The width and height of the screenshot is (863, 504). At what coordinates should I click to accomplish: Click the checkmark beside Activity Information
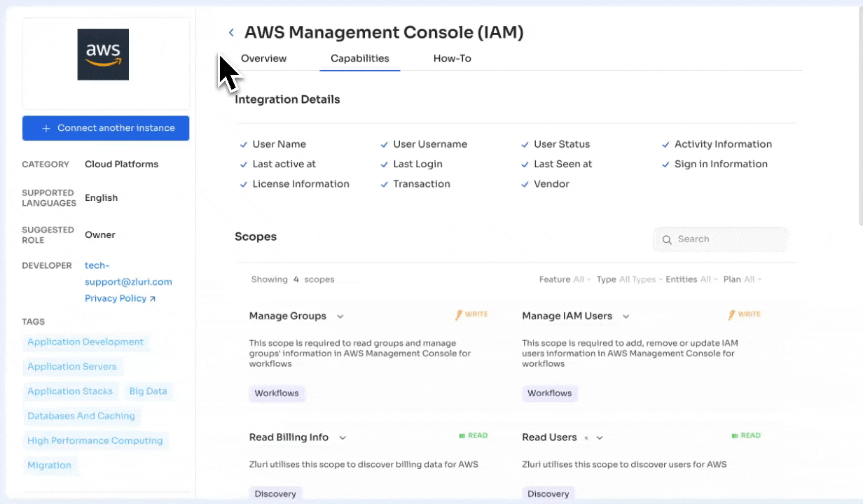pos(665,145)
